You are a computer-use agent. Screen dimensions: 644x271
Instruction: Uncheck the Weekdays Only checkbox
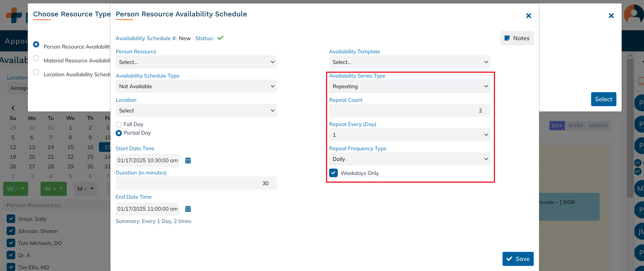pyautogui.click(x=333, y=173)
